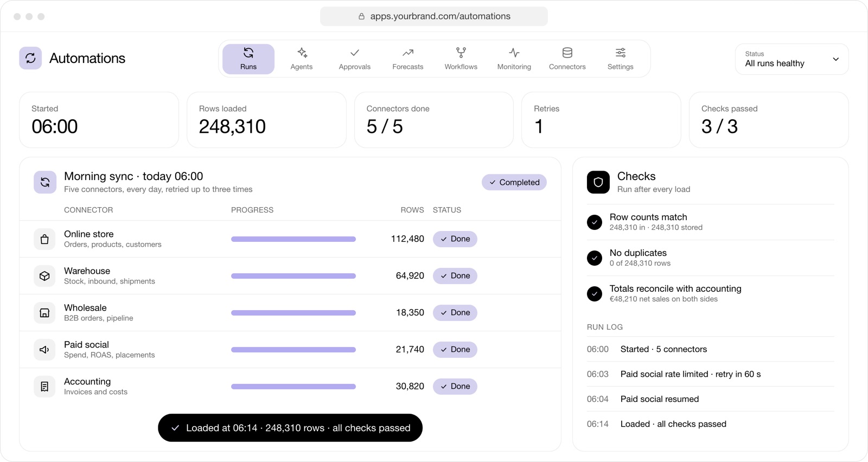Viewport: 868px width, 462px height.
Task: Click the Done badge for Paid social
Action: click(455, 350)
